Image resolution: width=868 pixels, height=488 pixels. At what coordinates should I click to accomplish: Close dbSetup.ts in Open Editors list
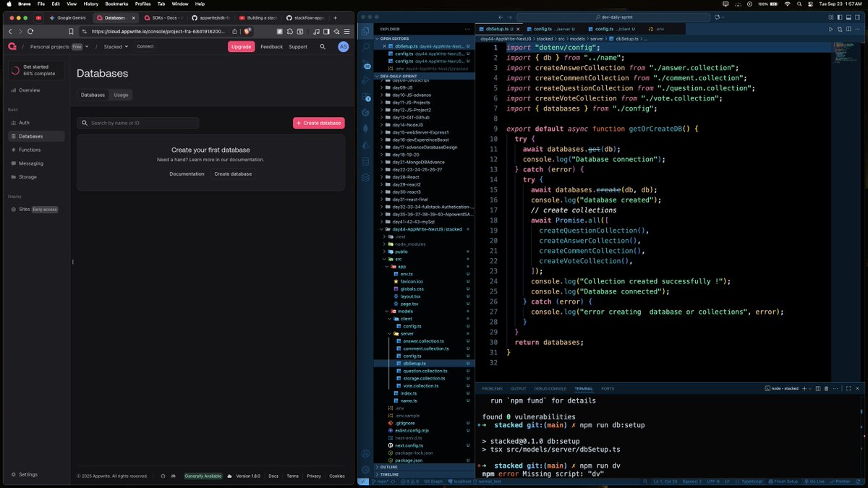tap(385, 46)
